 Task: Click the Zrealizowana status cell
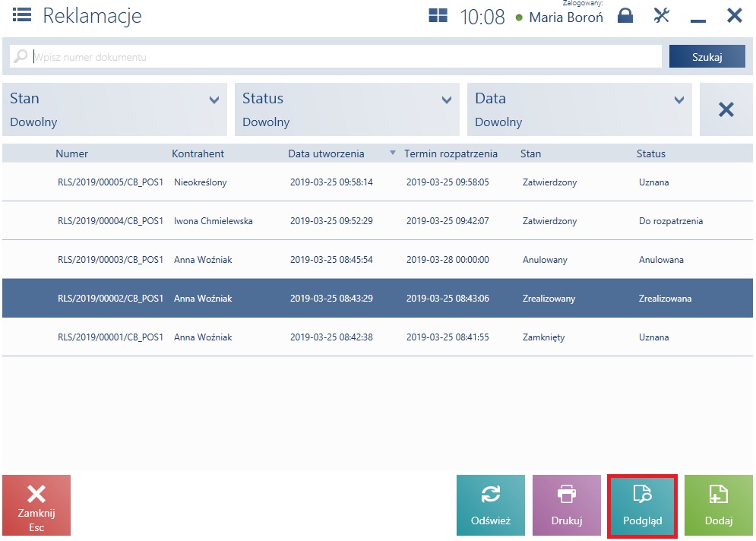[665, 299]
